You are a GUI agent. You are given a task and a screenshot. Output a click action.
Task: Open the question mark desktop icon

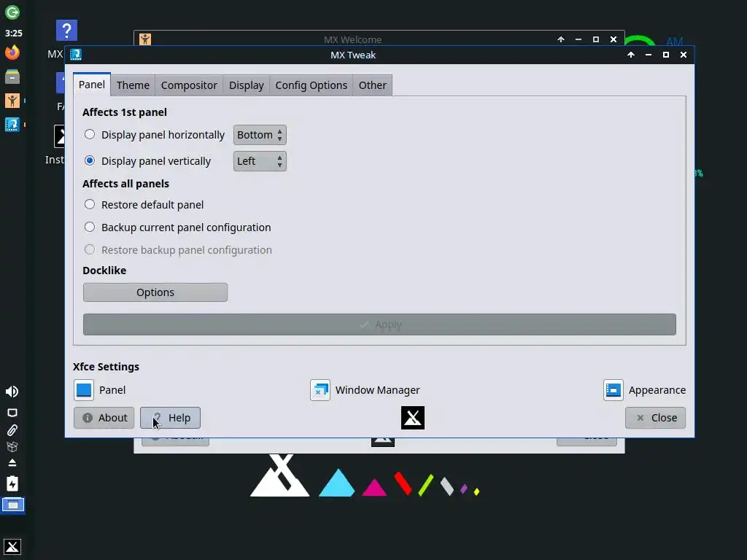tap(66, 31)
